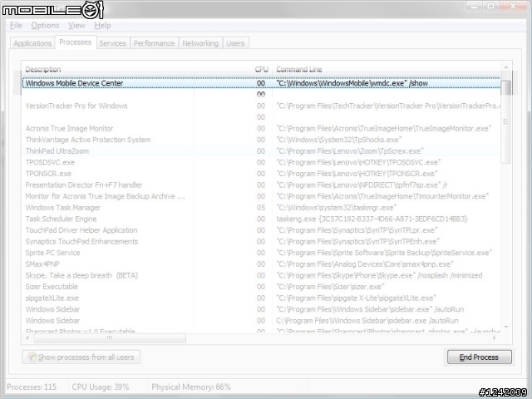Click Show processes from all users
532x399 pixels.
tap(81, 357)
